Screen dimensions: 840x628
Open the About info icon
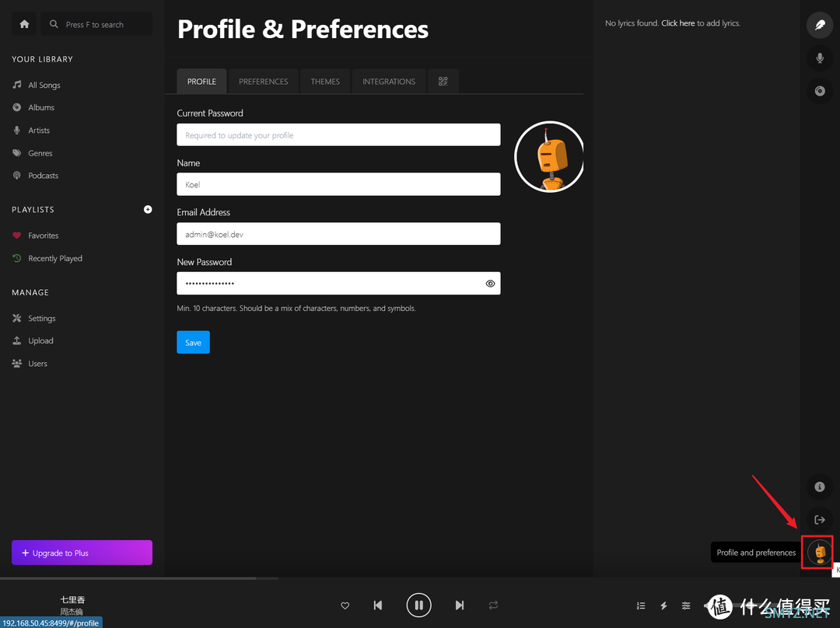point(819,487)
